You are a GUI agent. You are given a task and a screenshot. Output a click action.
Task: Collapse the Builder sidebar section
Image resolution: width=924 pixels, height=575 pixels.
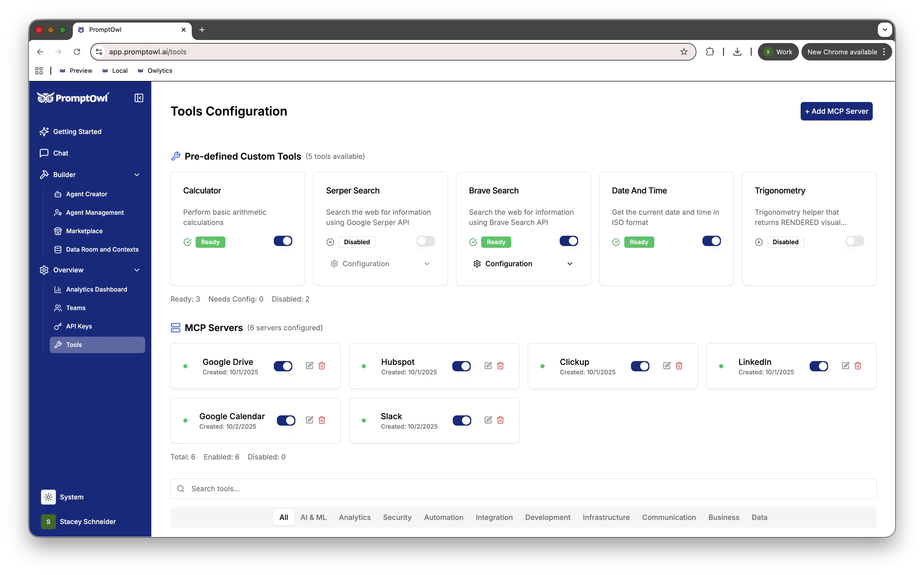[137, 174]
